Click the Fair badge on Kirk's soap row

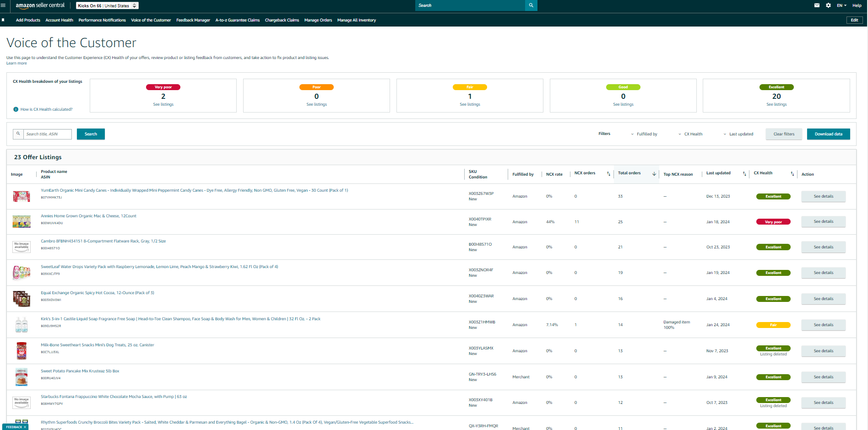coord(773,325)
